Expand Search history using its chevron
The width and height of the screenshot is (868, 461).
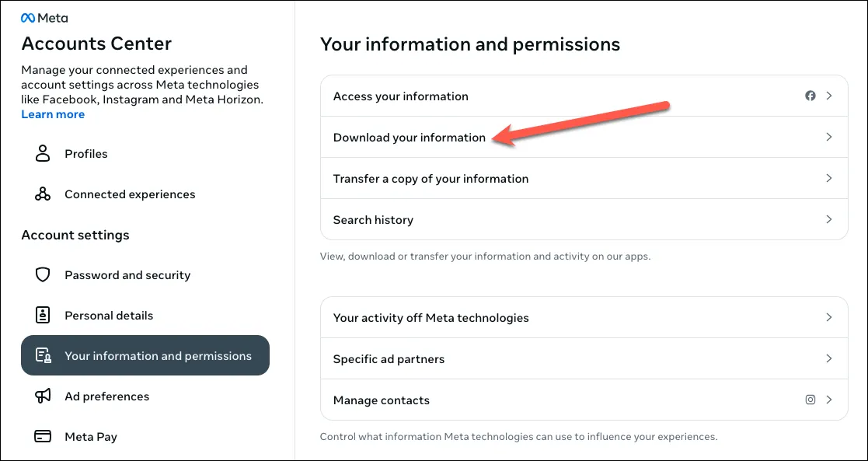(829, 220)
